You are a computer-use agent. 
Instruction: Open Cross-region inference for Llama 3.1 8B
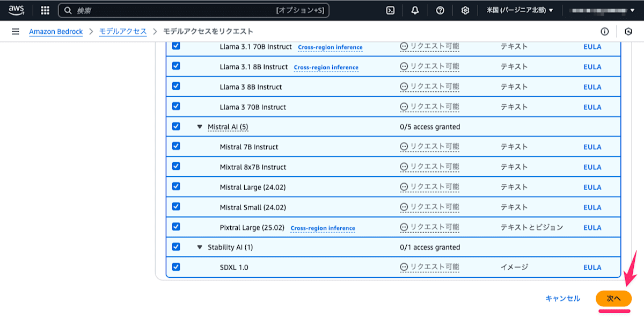click(x=326, y=67)
